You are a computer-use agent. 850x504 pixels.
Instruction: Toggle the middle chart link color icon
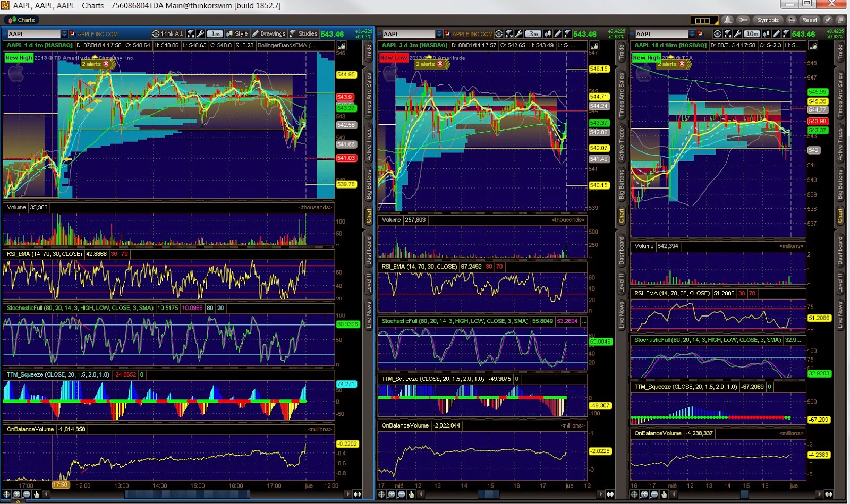(x=447, y=34)
